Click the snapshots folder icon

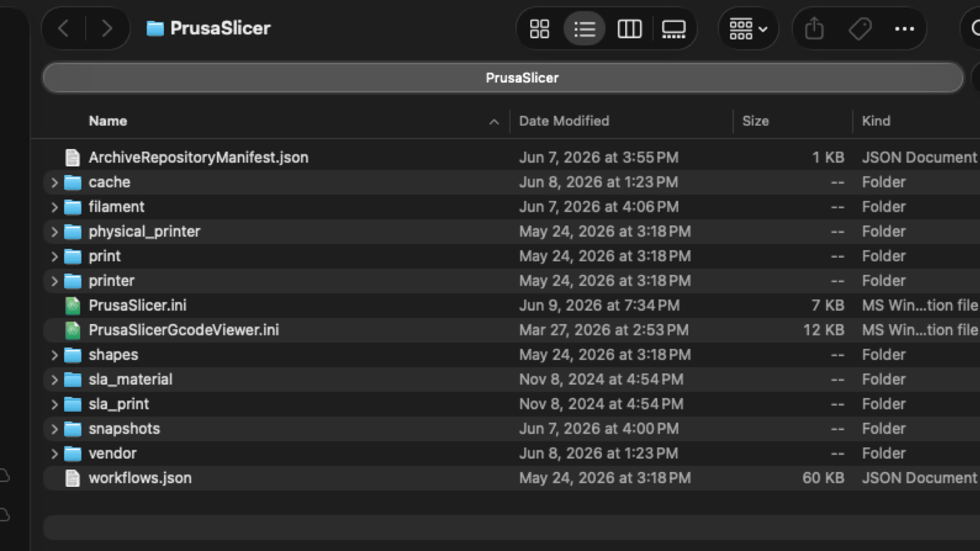[72, 429]
